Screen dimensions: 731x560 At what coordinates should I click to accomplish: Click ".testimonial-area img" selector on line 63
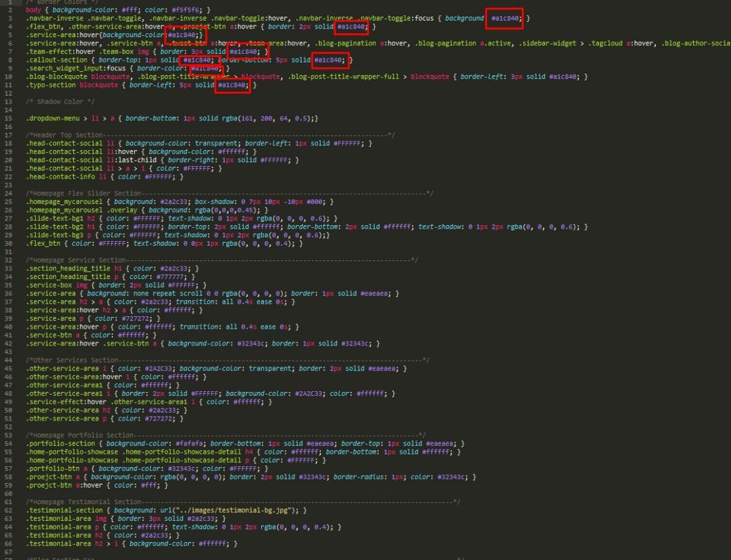[66, 519]
